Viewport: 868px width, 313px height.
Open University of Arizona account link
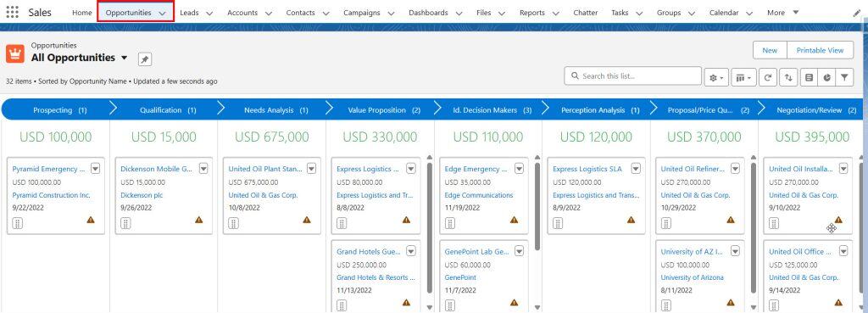tap(692, 277)
